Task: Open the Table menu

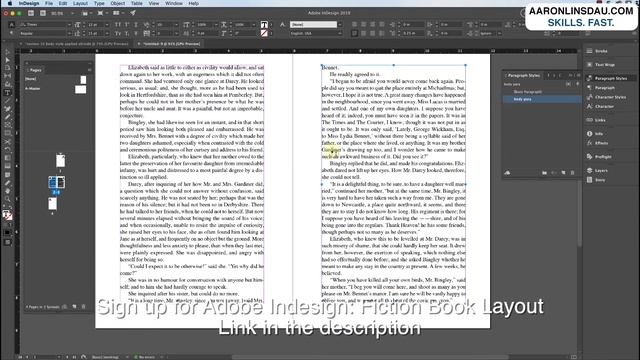Action: click(x=137, y=3)
